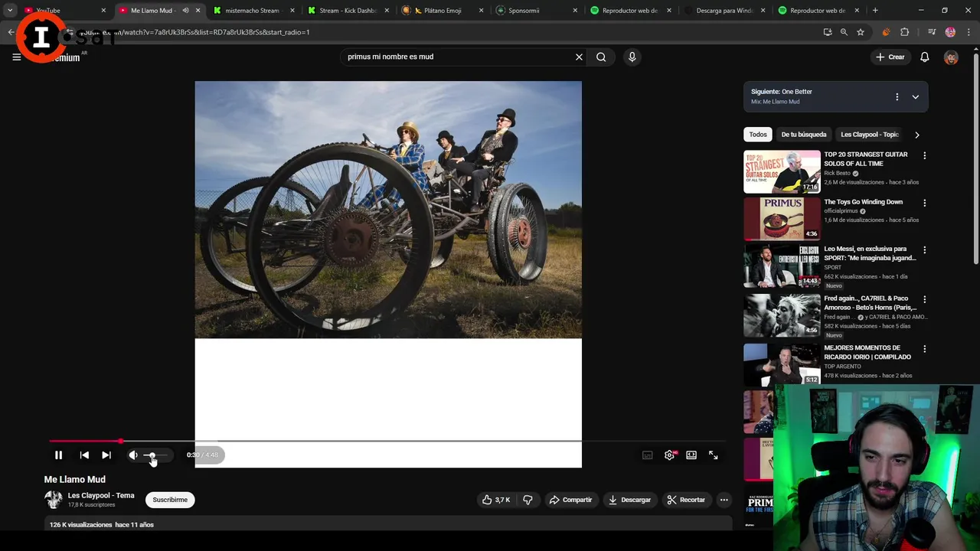Switch to the Stream - Kick Dashboard tab
Screen dimensions: 980x551
tap(348, 11)
